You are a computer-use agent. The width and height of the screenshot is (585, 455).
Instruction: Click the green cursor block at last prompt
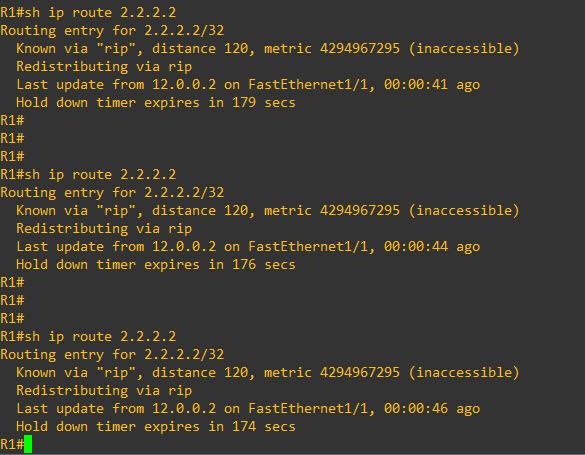(x=28, y=444)
